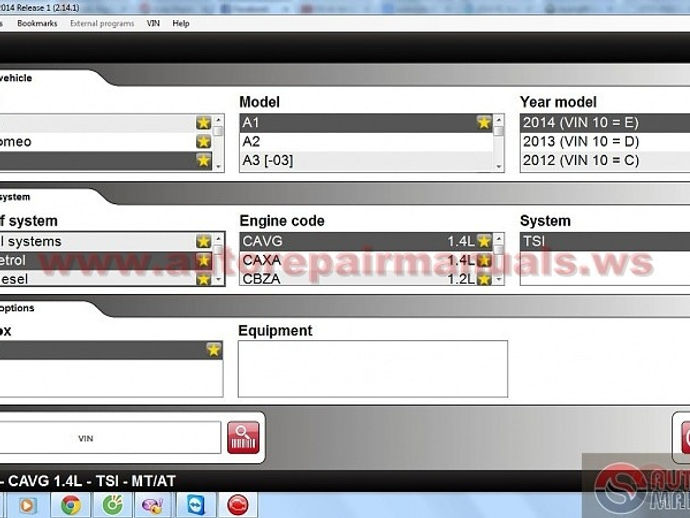Select the All systems type row
This screenshot has height=518, width=690.
coord(106,241)
